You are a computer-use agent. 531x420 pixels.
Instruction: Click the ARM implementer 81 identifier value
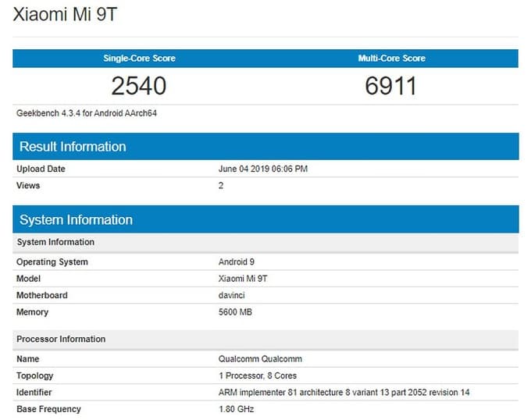pos(344,392)
